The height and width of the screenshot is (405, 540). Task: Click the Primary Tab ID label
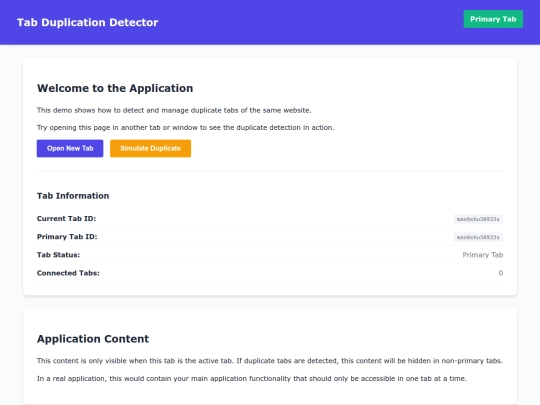click(x=67, y=237)
